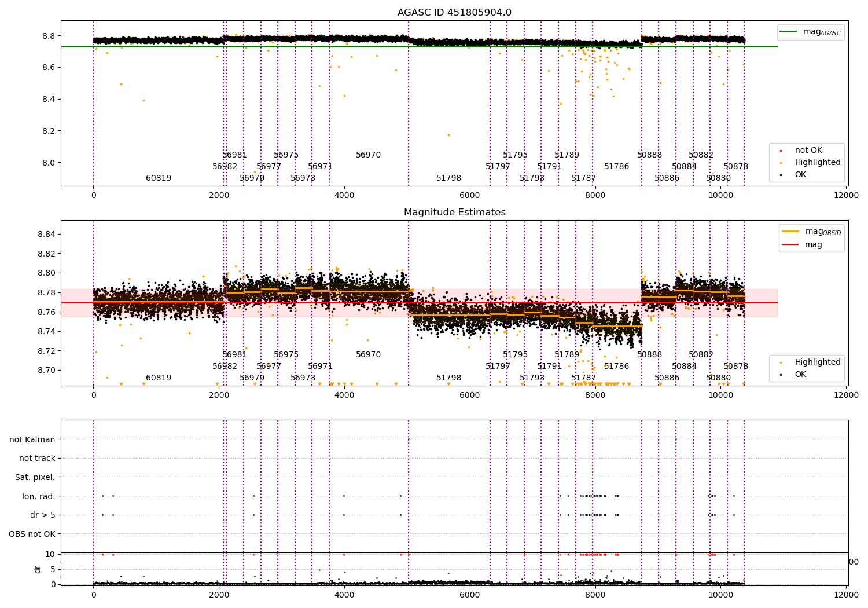This screenshot has width=868, height=608.
Task: Click the 8.84 y-axis tick label
Action: point(46,235)
